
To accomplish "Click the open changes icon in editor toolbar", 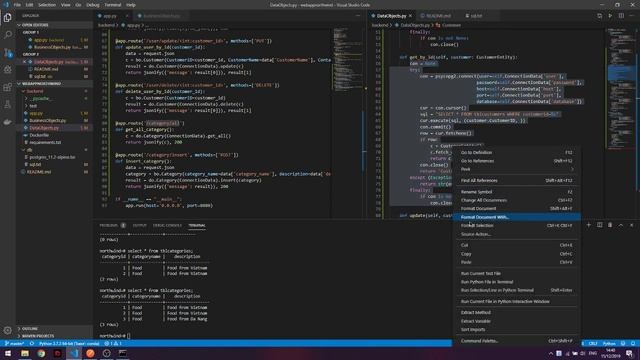I will [x=599, y=16].
